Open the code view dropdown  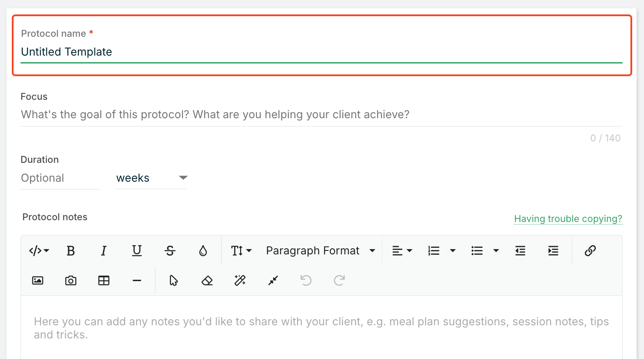coord(39,251)
